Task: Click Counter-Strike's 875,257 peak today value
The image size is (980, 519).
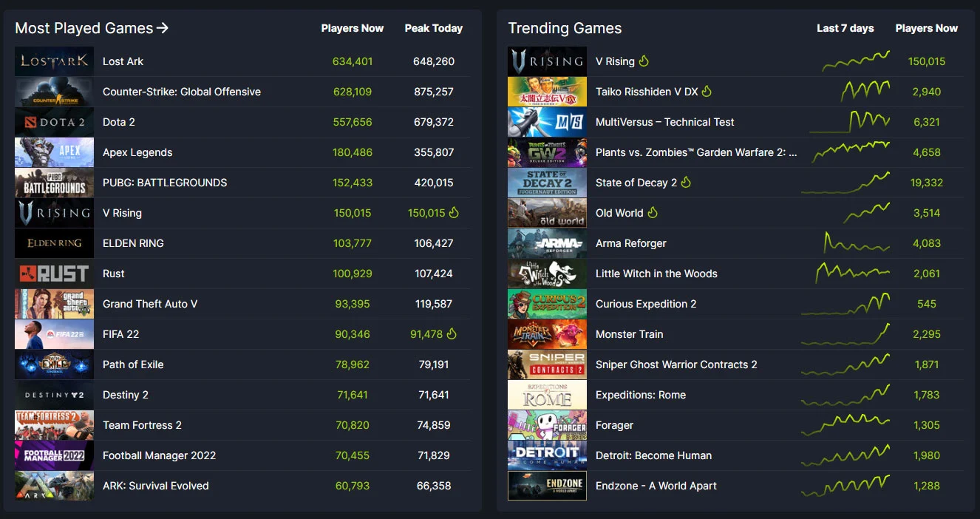Action: (434, 92)
